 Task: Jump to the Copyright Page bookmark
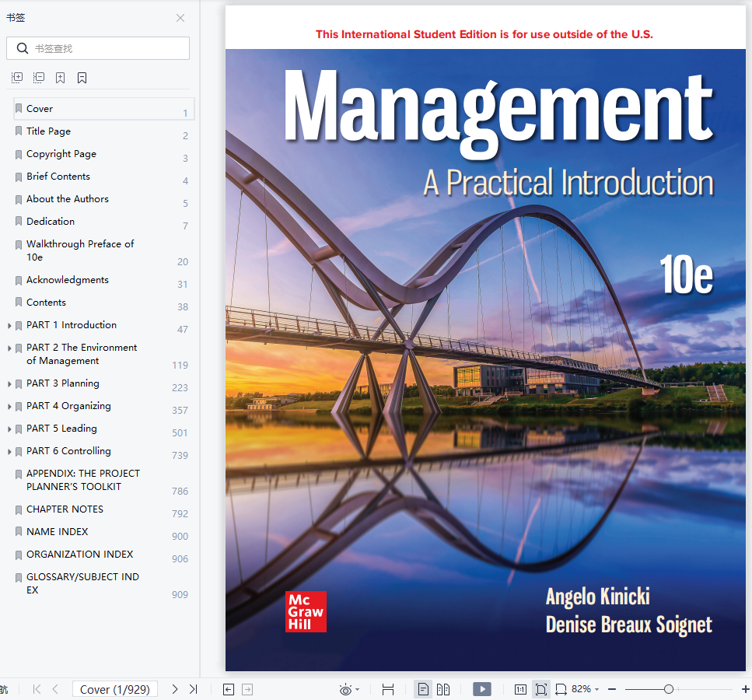coord(61,154)
